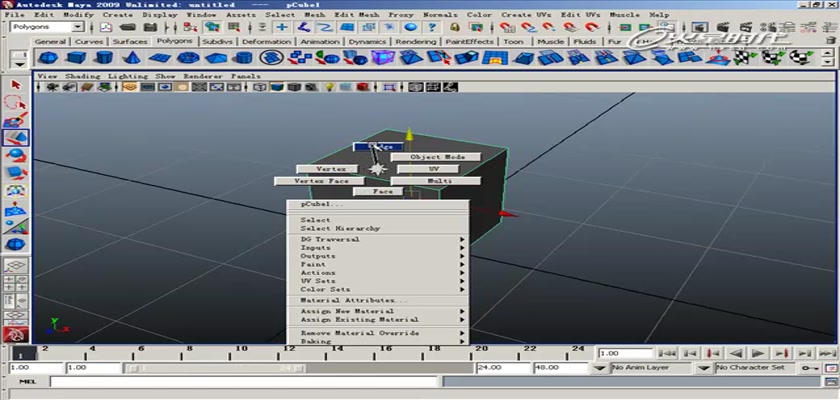The height and width of the screenshot is (400, 840).
Task: Activate the Rotate tool with sphere
Action: click(16, 155)
